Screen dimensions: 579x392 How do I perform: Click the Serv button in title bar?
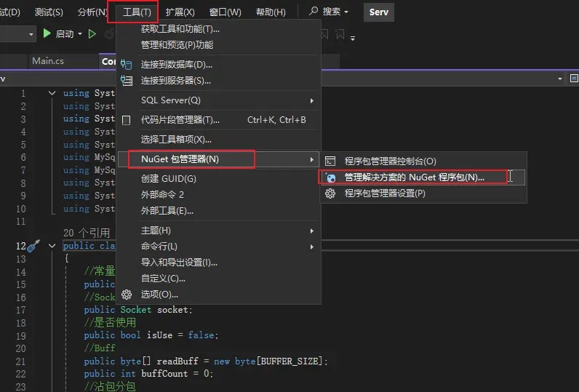(x=379, y=12)
